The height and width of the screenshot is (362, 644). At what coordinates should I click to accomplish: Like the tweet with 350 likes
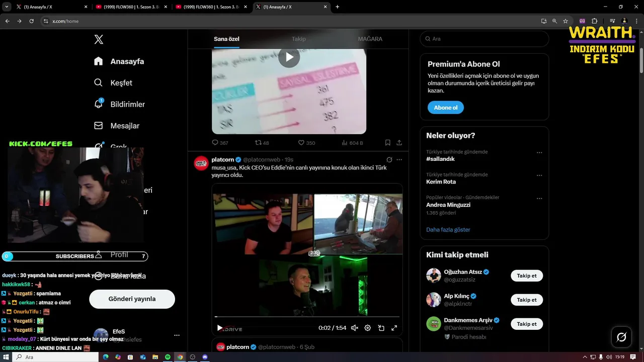click(306, 143)
